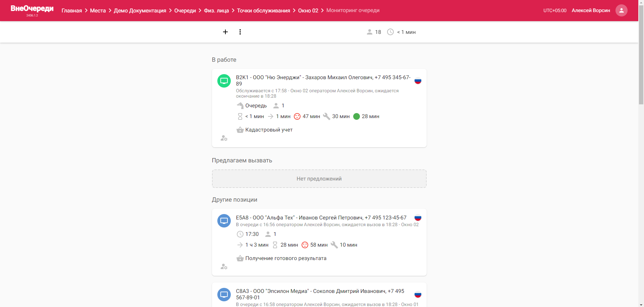The image size is (644, 307).
Task: Click wrench icon beside 10 мин
Action: pos(334,245)
